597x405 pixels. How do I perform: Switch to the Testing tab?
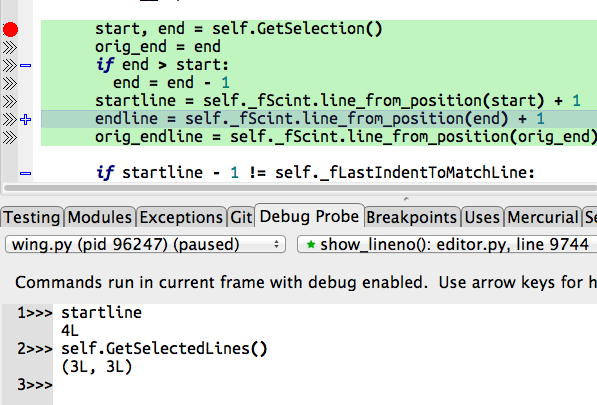(32, 217)
